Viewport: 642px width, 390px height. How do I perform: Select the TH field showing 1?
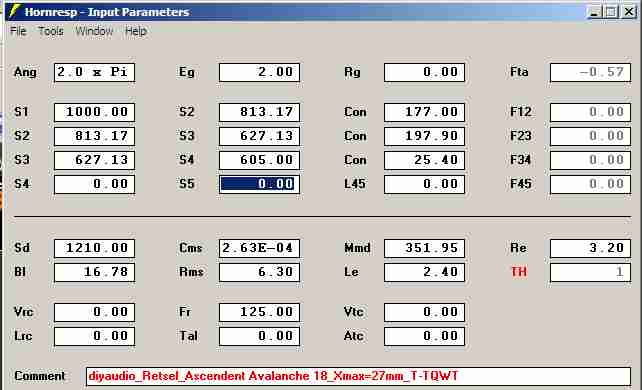point(590,273)
